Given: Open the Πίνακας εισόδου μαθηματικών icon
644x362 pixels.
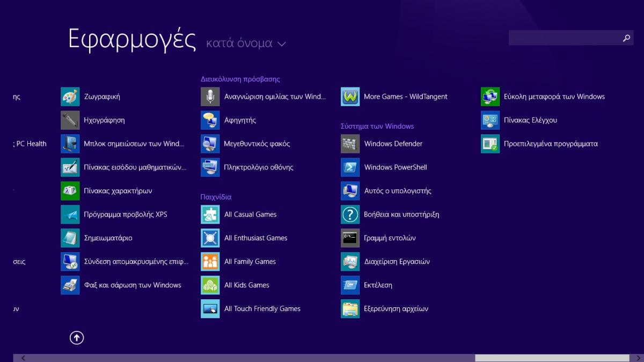Looking at the screenshot, I should [x=70, y=167].
